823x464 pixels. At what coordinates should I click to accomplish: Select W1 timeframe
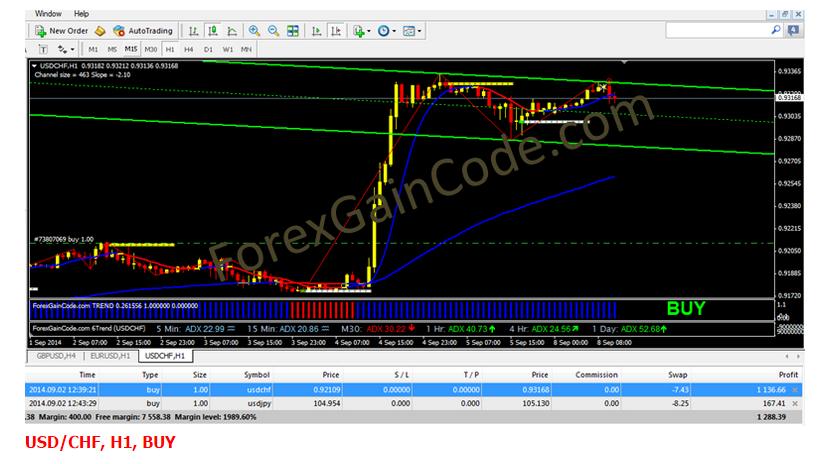point(227,49)
